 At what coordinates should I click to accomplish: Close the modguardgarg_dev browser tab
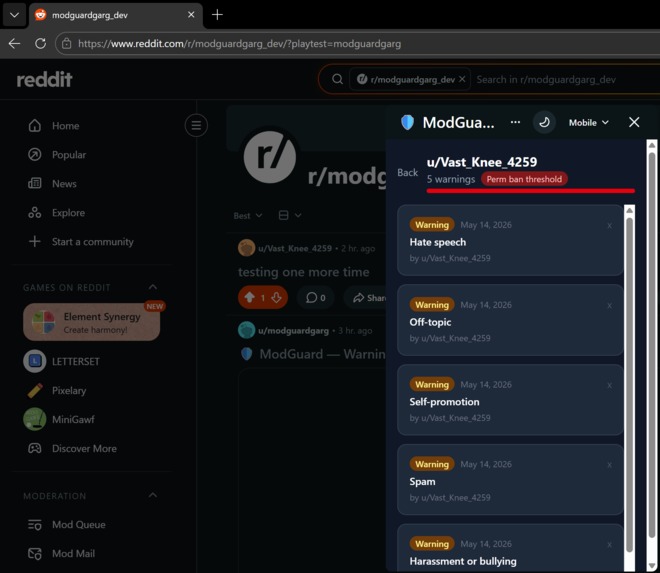tap(191, 15)
